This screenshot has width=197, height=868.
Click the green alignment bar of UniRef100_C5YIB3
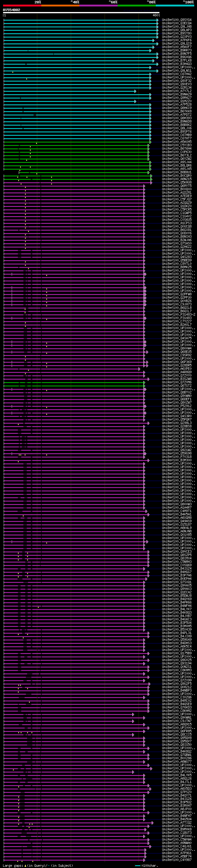point(76,146)
